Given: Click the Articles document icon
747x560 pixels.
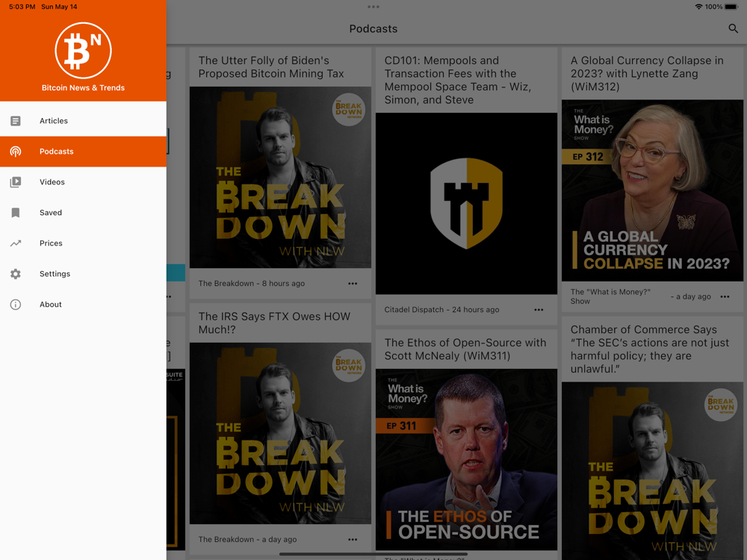Looking at the screenshot, I should [16, 121].
